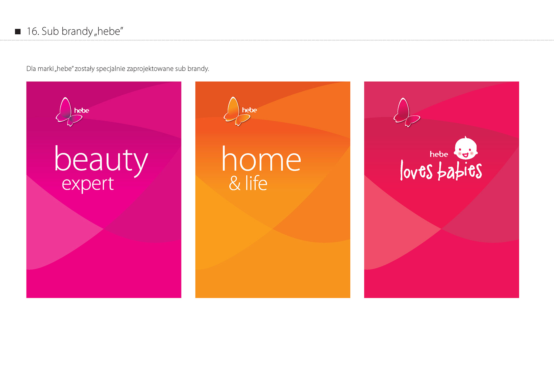The height and width of the screenshot is (392, 554).
Task: Click the hebe text above loves babies
Action: tap(439, 154)
